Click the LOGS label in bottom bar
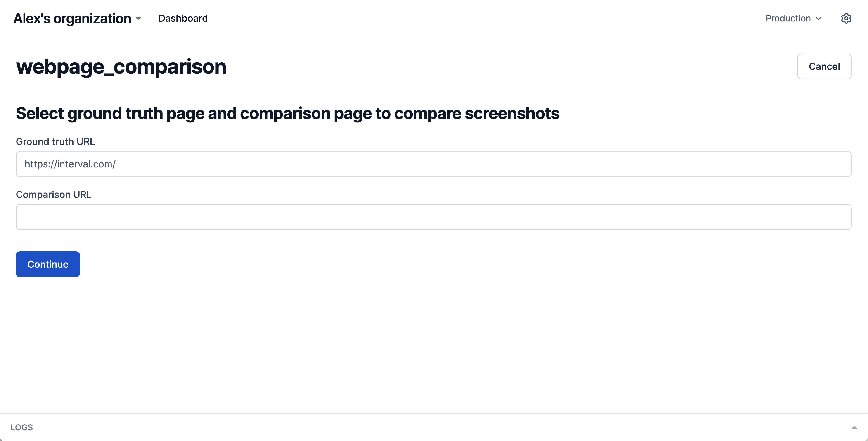 [x=21, y=427]
